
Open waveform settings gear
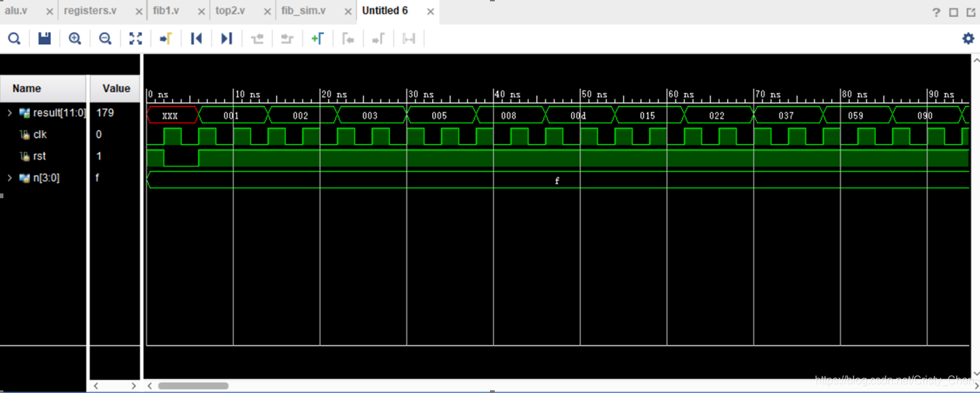(968, 39)
